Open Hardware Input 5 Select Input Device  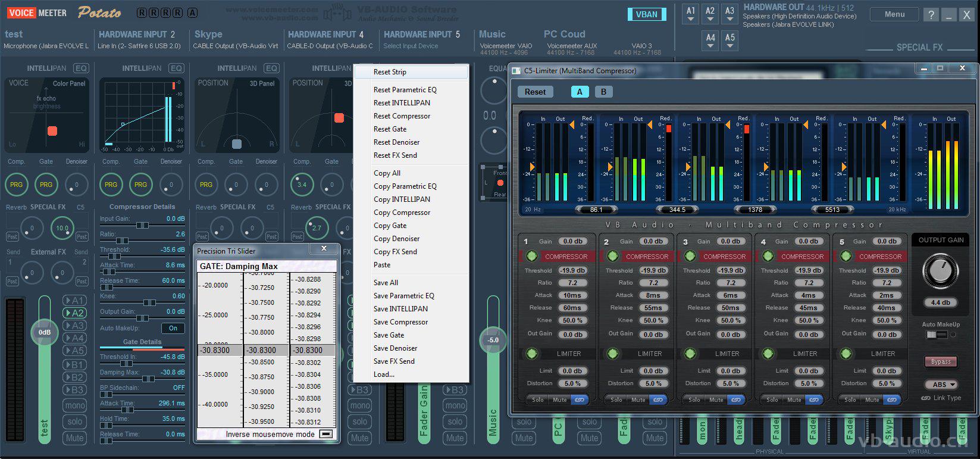point(411,46)
